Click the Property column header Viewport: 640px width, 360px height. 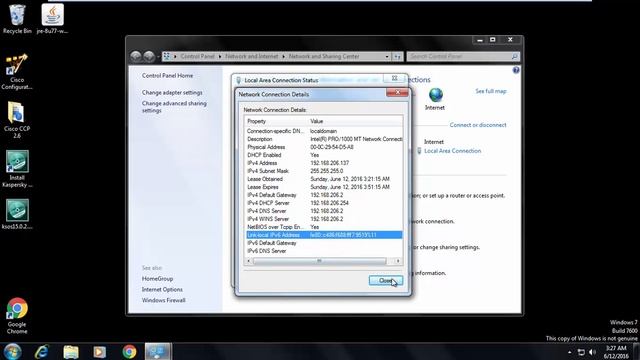pyautogui.click(x=276, y=121)
